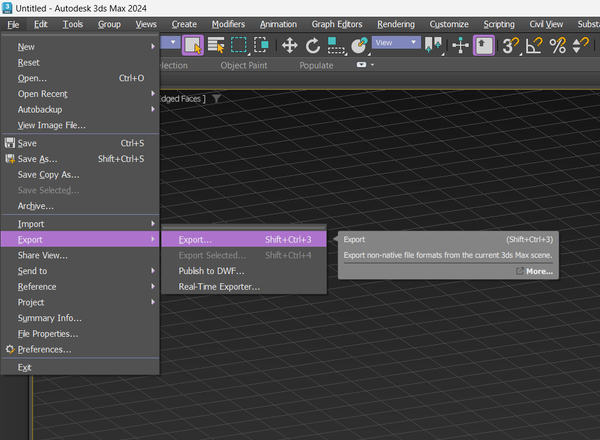Click the More... link in tooltip
600x440 pixels.
[x=535, y=271]
